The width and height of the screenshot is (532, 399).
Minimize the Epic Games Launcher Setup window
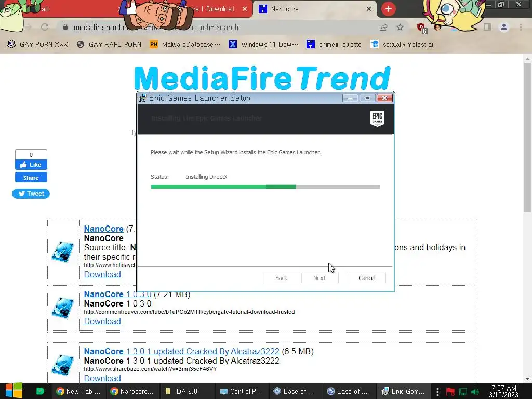(x=351, y=98)
